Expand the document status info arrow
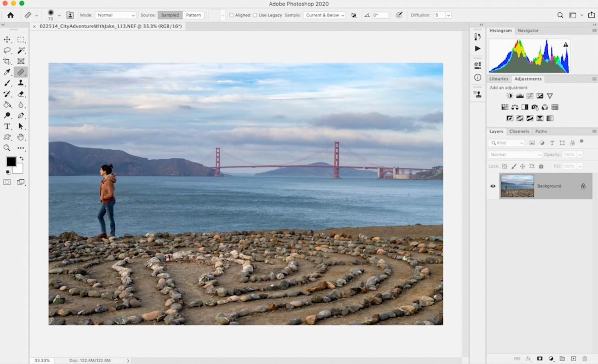The height and width of the screenshot is (364, 598). (x=128, y=360)
